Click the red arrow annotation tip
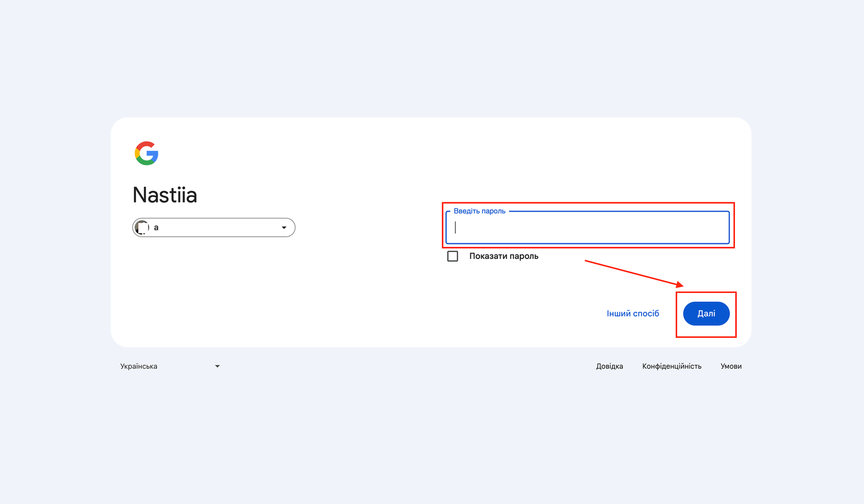 (x=681, y=286)
